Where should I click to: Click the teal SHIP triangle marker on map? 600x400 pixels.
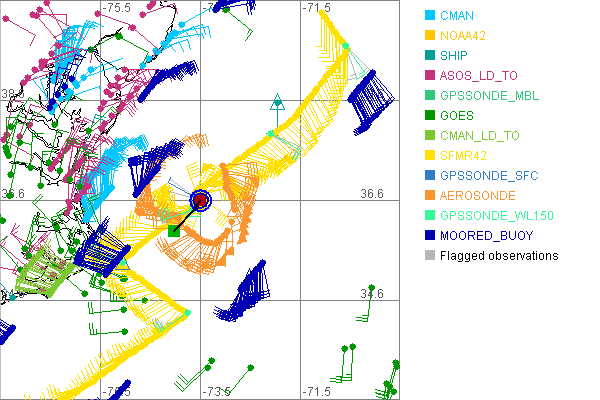point(278,101)
